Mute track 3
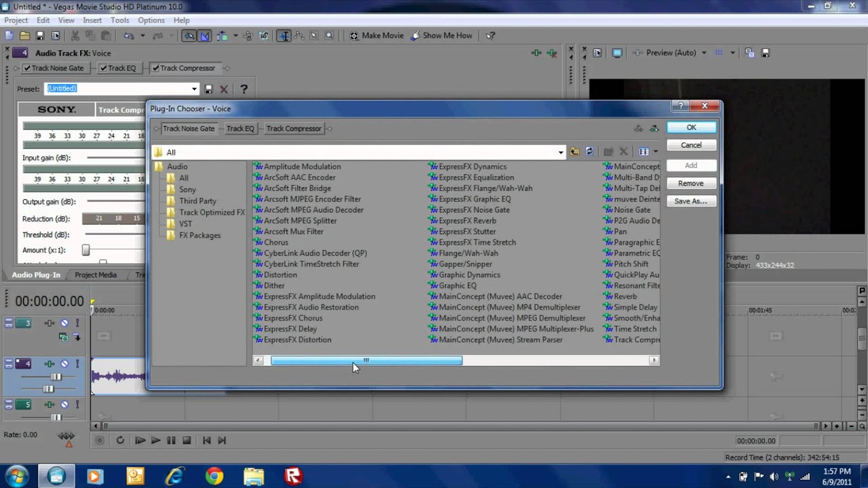This screenshot has width=868, height=488. tap(64, 323)
